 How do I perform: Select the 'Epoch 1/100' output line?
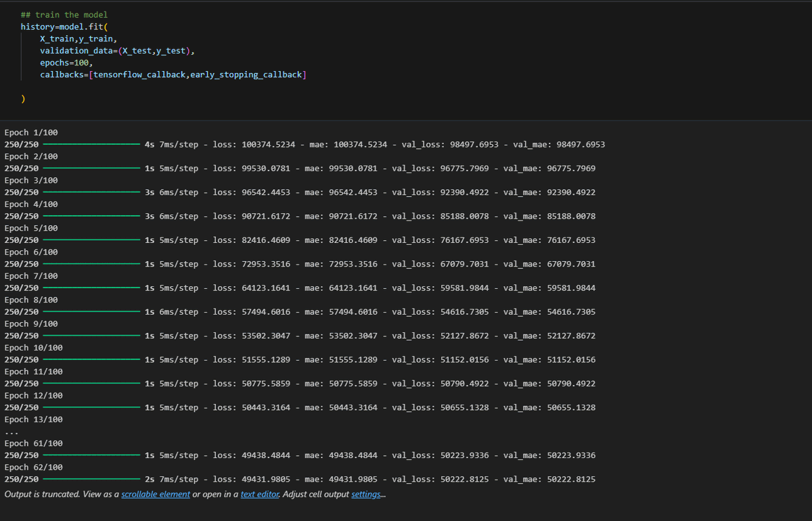click(31, 133)
